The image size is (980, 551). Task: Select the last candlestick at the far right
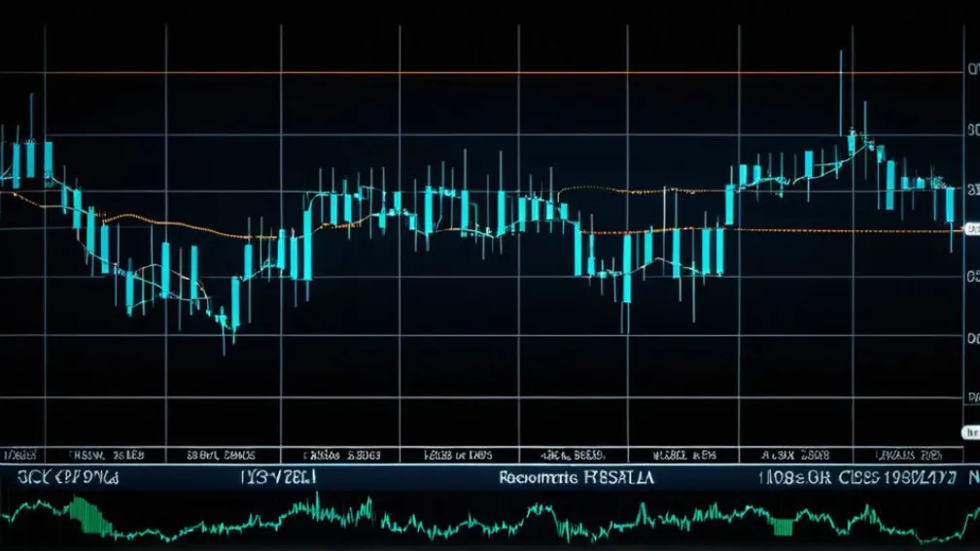[950, 206]
